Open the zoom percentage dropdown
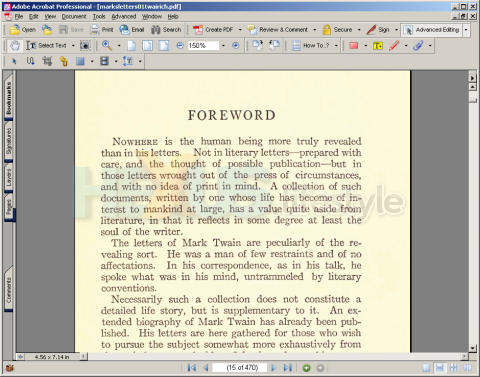This screenshot has width=480, height=377. [x=223, y=46]
